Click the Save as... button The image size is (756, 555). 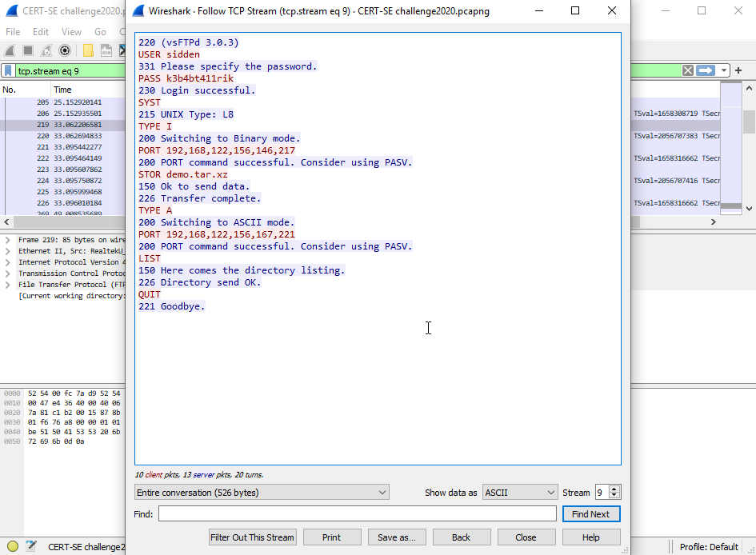click(x=397, y=537)
